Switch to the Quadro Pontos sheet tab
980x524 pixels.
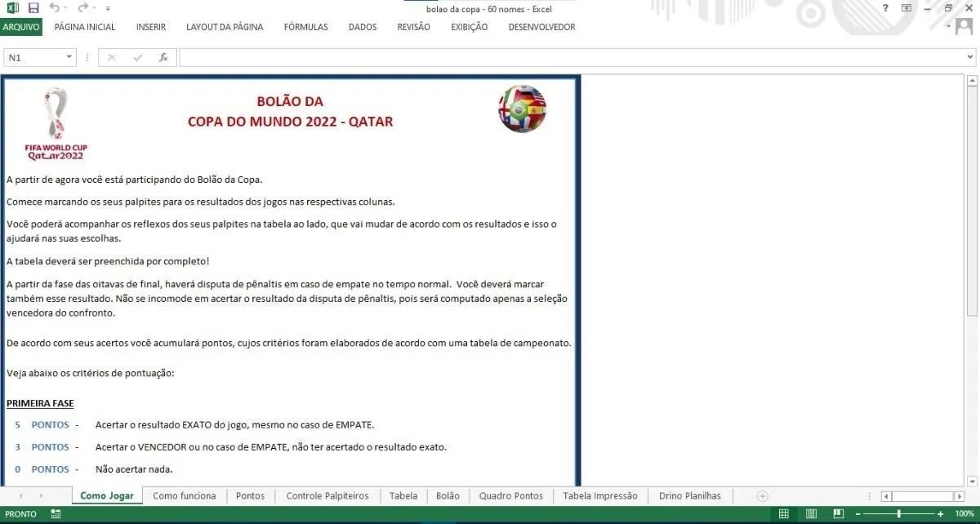pos(511,495)
